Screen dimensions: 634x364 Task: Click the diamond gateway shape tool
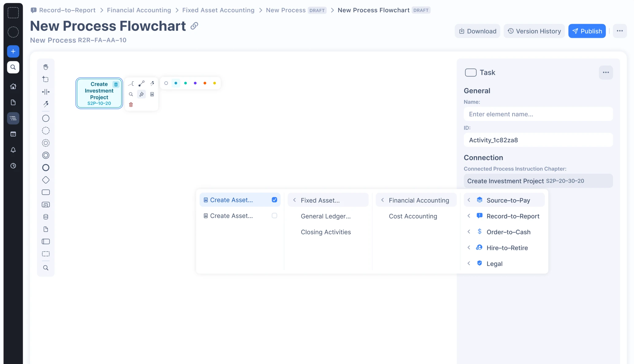tap(46, 180)
